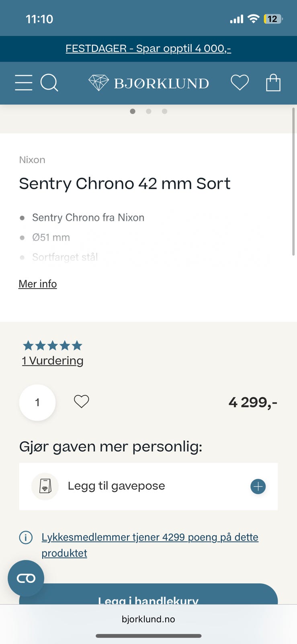Tap the gift bag icon
The image size is (297, 644).
click(45, 486)
